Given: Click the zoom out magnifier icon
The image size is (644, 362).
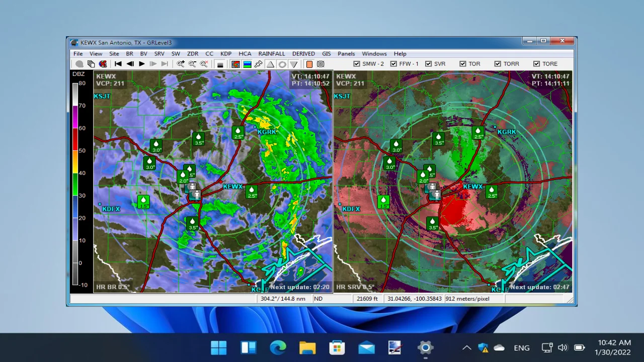Looking at the screenshot, I should point(192,64).
